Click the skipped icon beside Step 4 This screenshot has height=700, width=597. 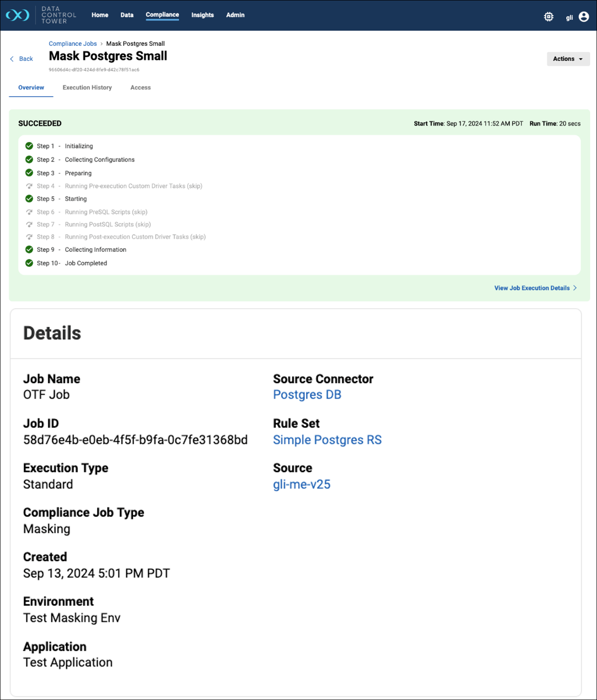click(x=29, y=186)
